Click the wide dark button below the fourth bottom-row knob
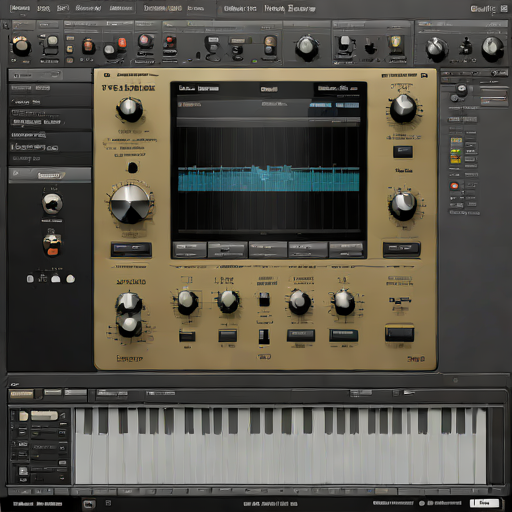This screenshot has width=512, height=512. pos(301,336)
